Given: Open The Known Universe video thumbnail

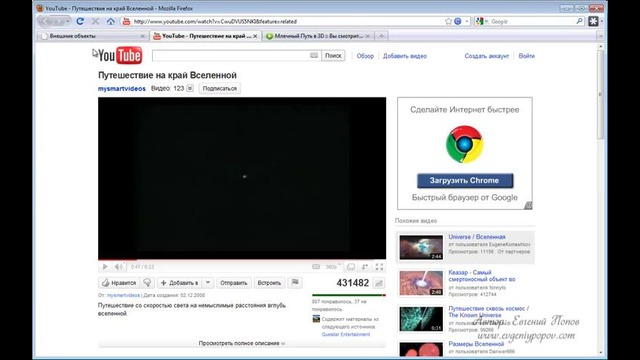Looking at the screenshot, I should [421, 319].
